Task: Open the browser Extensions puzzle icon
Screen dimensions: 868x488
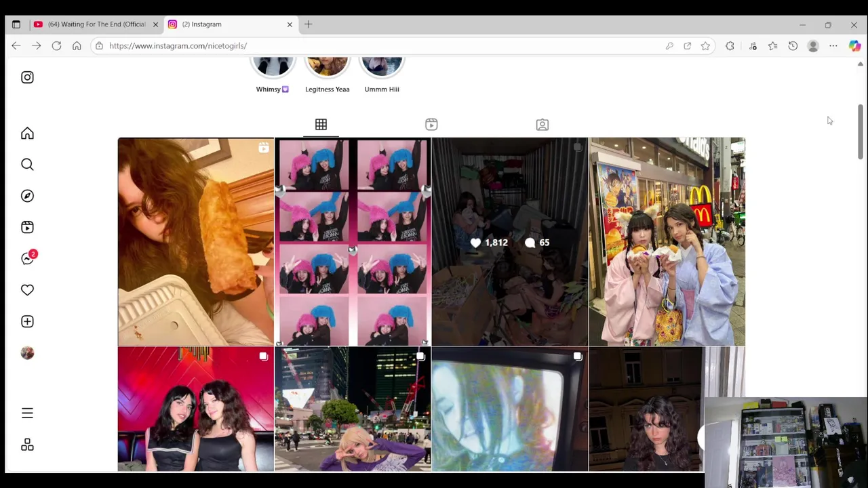Action: [x=730, y=46]
